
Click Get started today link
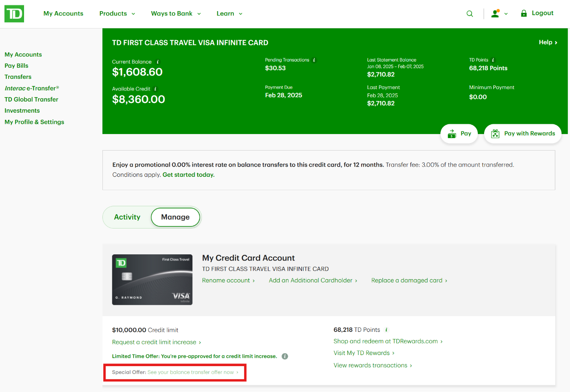pos(188,175)
